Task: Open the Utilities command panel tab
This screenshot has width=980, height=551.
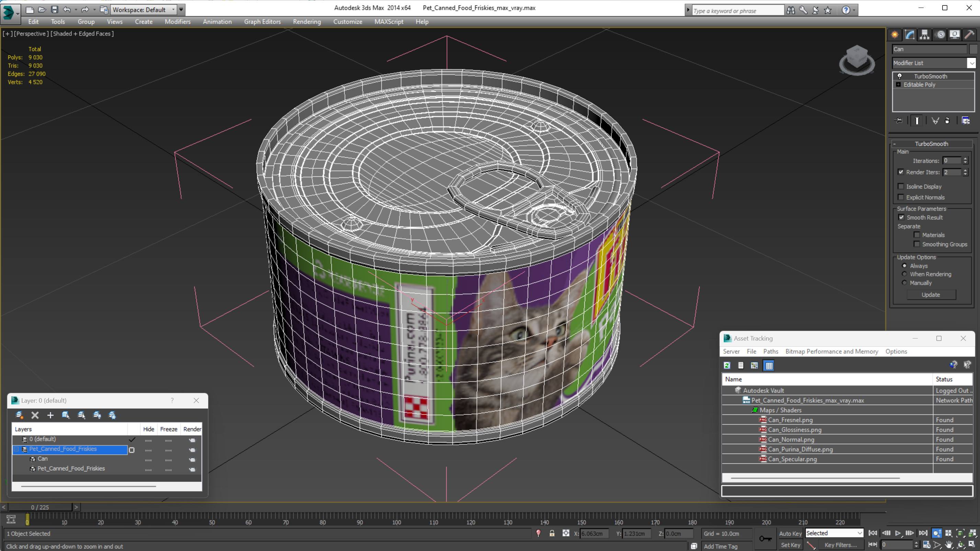Action: point(969,35)
